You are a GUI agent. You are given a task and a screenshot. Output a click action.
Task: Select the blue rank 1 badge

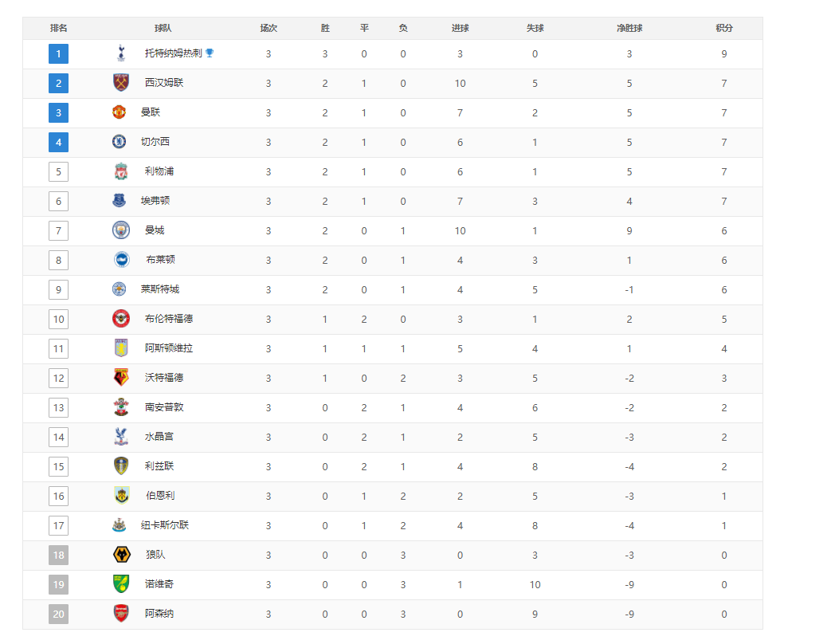click(58, 53)
